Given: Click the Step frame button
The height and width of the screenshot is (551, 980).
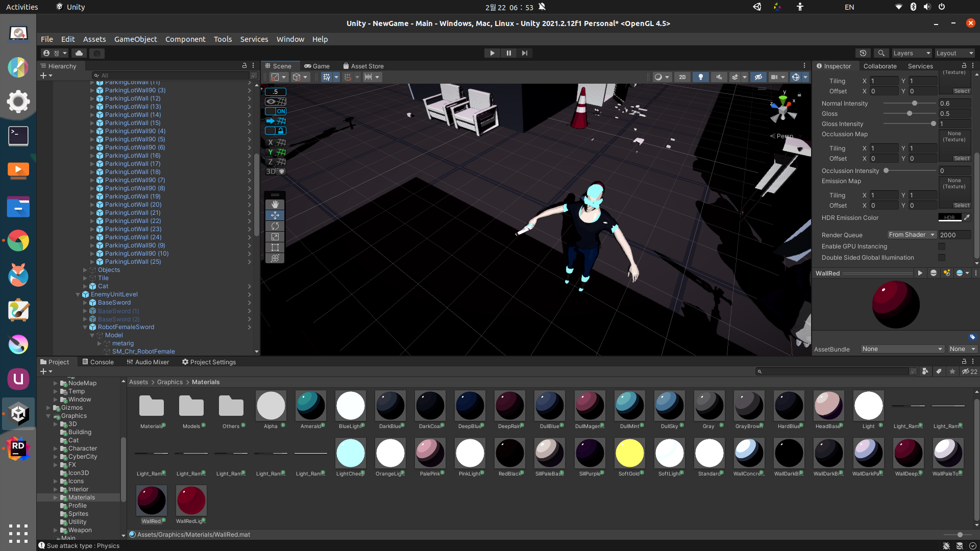Looking at the screenshot, I should (x=525, y=53).
